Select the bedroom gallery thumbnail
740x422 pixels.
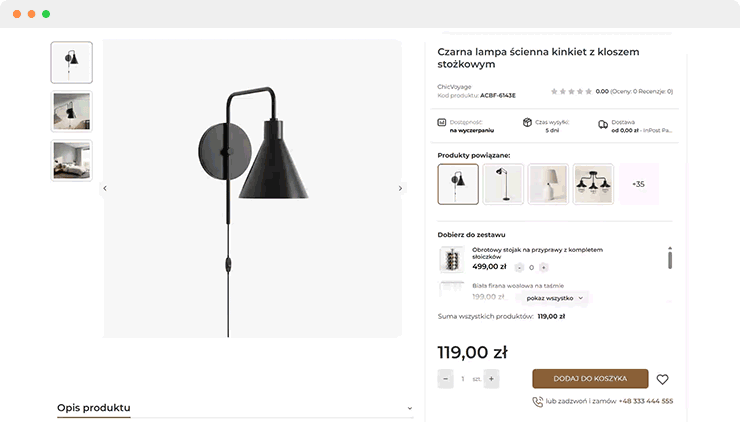72,160
